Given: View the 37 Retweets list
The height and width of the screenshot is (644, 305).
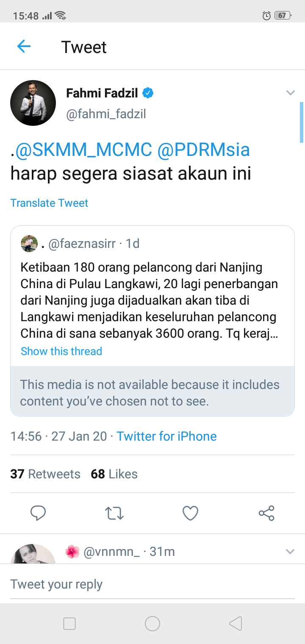Looking at the screenshot, I should click(45, 474).
